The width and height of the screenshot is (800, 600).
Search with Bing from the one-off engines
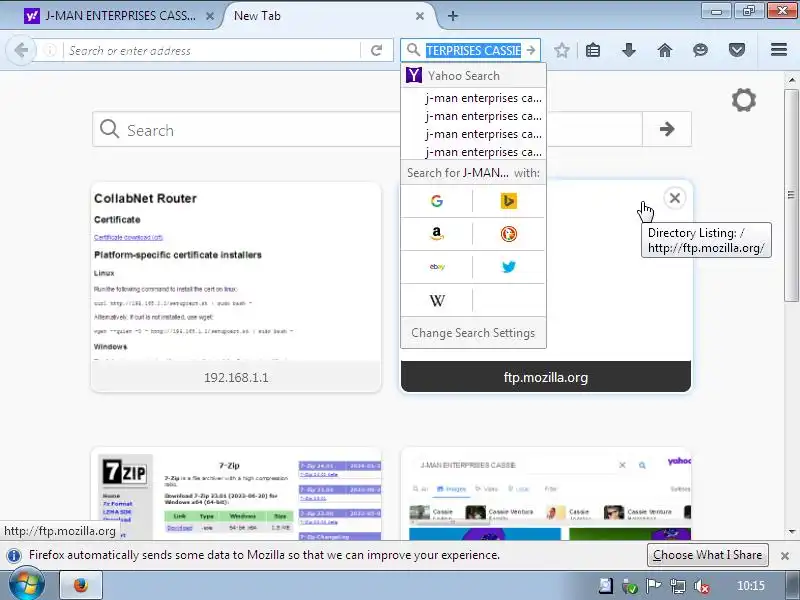(509, 201)
